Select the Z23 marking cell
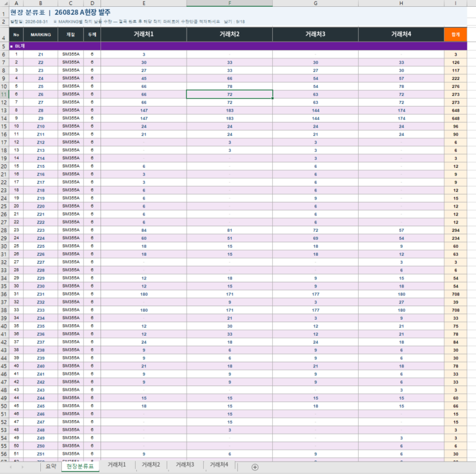Viewport: 476px width, 474px height. 41,230
